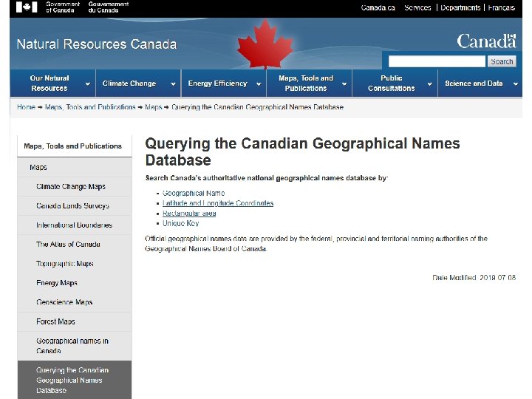Switch language to Français

(x=501, y=7)
